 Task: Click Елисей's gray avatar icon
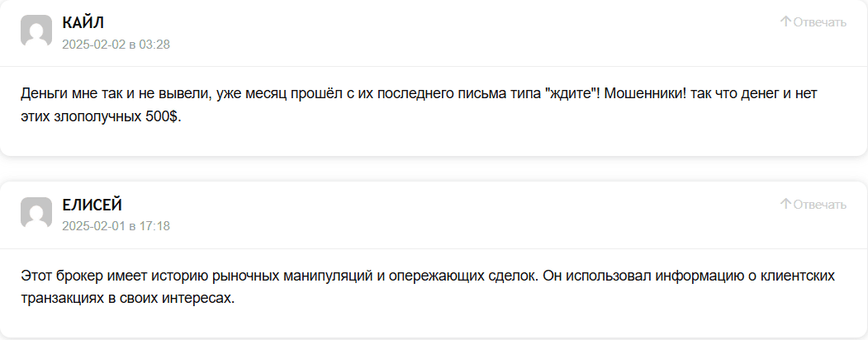(x=36, y=214)
